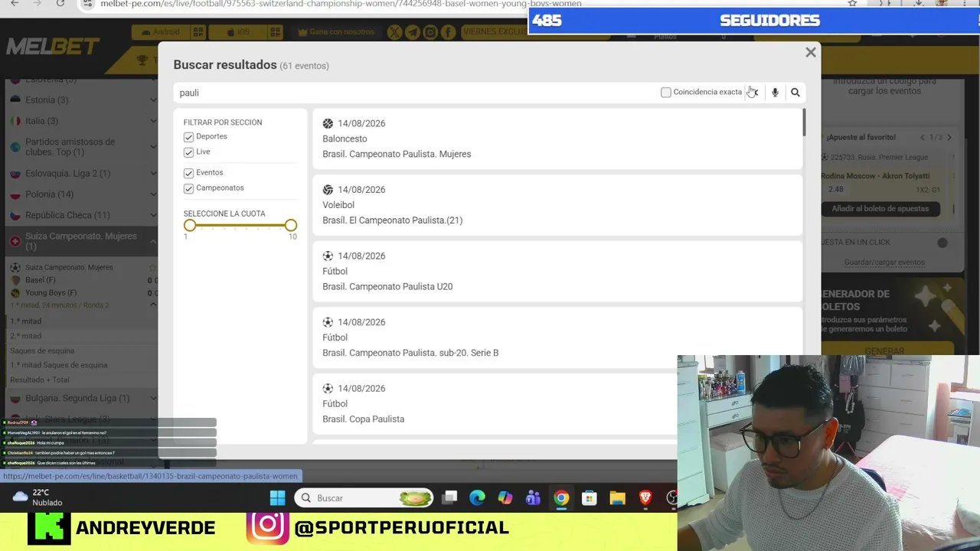The width and height of the screenshot is (980, 551).
Task: Open Microsoft Store from the taskbar
Action: [589, 498]
